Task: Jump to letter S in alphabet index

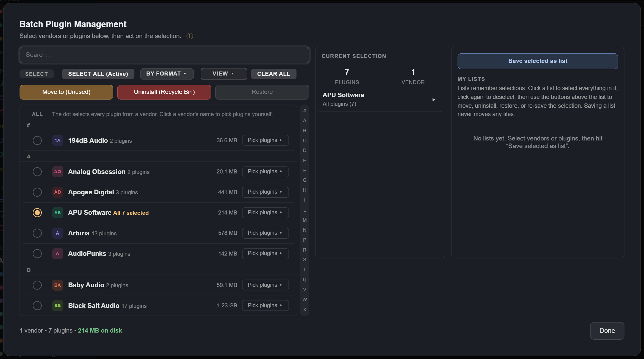Action: (305, 260)
